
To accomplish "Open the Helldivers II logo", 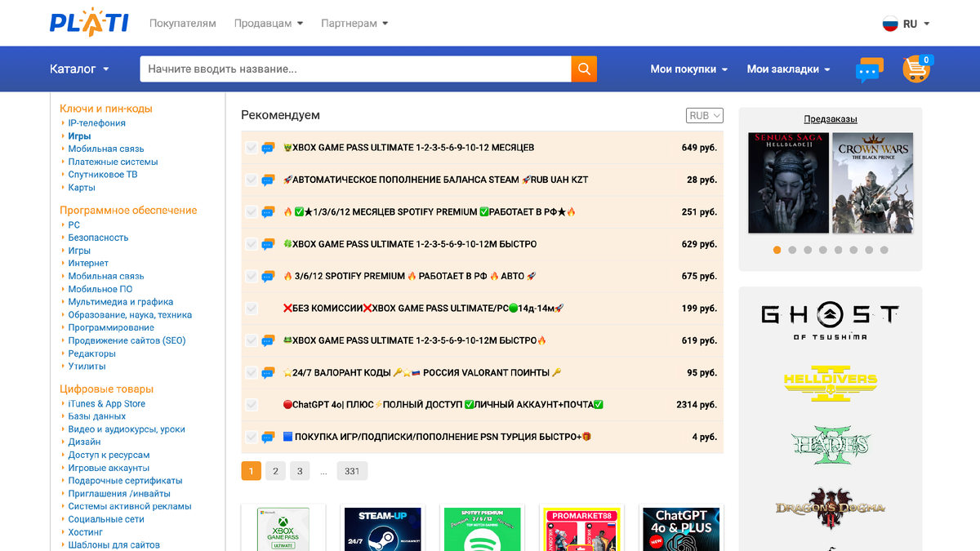I will pyautogui.click(x=830, y=382).
